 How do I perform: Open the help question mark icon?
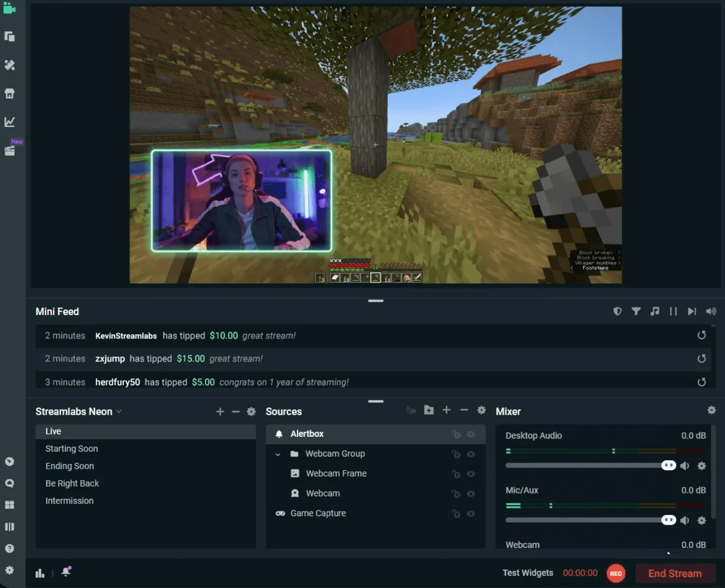(x=9, y=548)
